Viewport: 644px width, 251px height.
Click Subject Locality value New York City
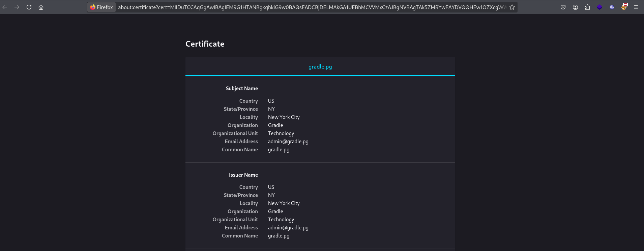point(284,117)
